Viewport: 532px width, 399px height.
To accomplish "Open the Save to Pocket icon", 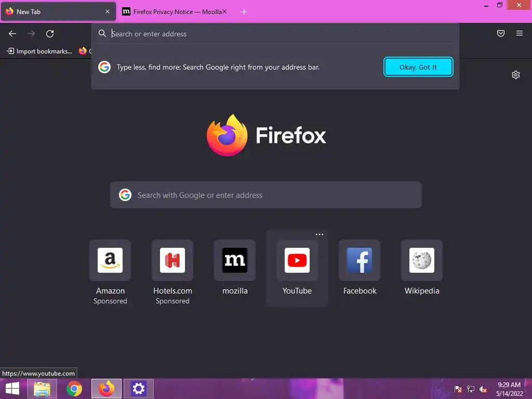I will (500, 33).
